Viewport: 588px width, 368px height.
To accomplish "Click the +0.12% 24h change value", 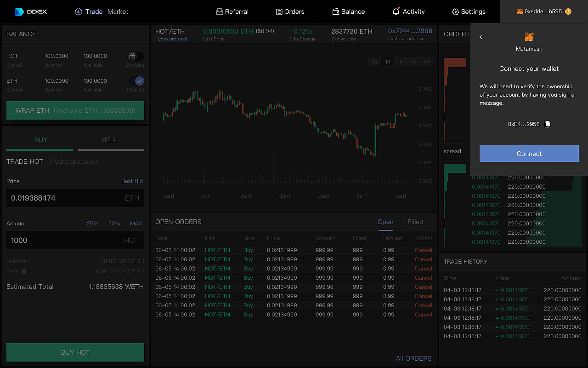I will [x=301, y=31].
